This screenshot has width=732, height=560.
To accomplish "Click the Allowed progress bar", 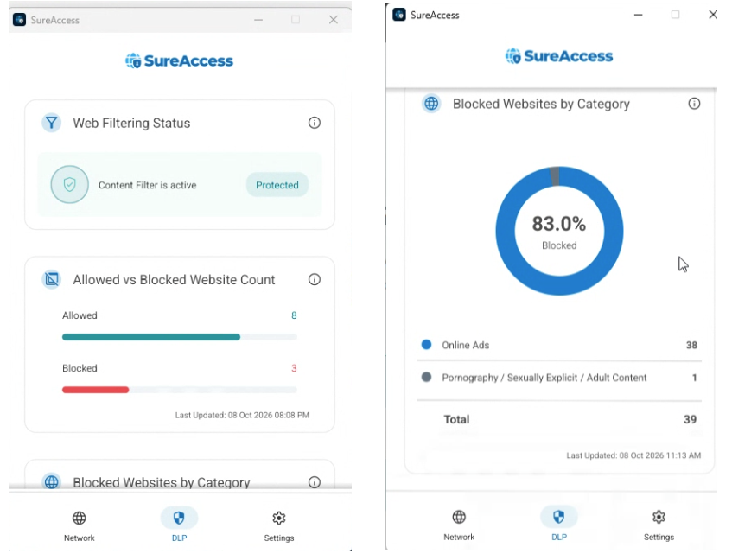I will pos(179,337).
